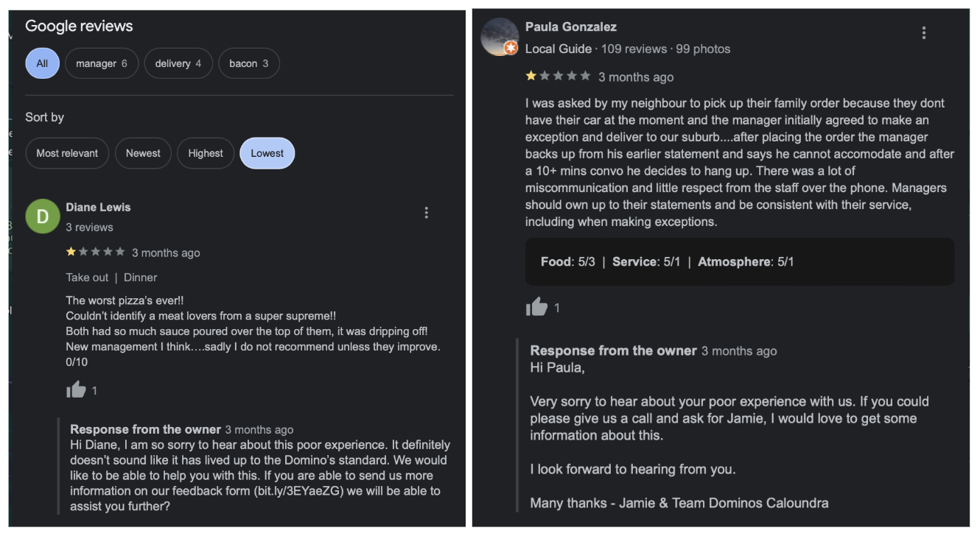Select the Newest sort option
Screen dimensions: 980x536
coord(143,153)
